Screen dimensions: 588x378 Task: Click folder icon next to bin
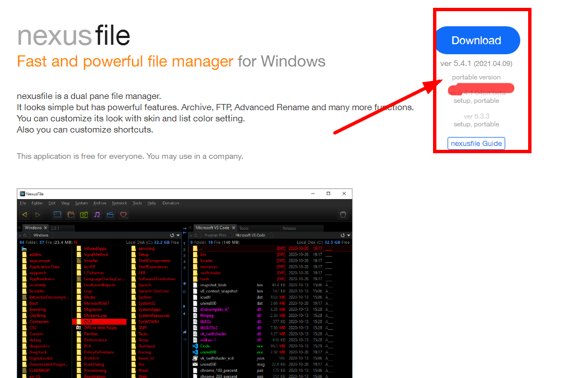[x=195, y=255]
